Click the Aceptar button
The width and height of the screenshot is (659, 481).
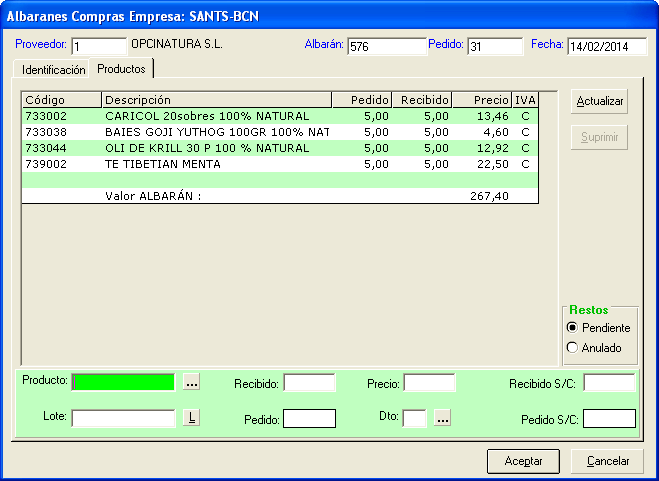523,461
